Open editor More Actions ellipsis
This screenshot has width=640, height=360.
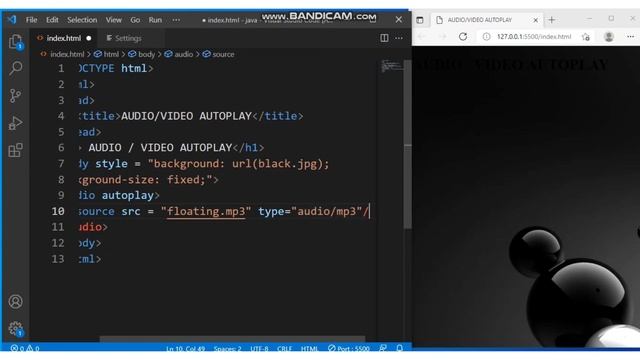point(399,38)
